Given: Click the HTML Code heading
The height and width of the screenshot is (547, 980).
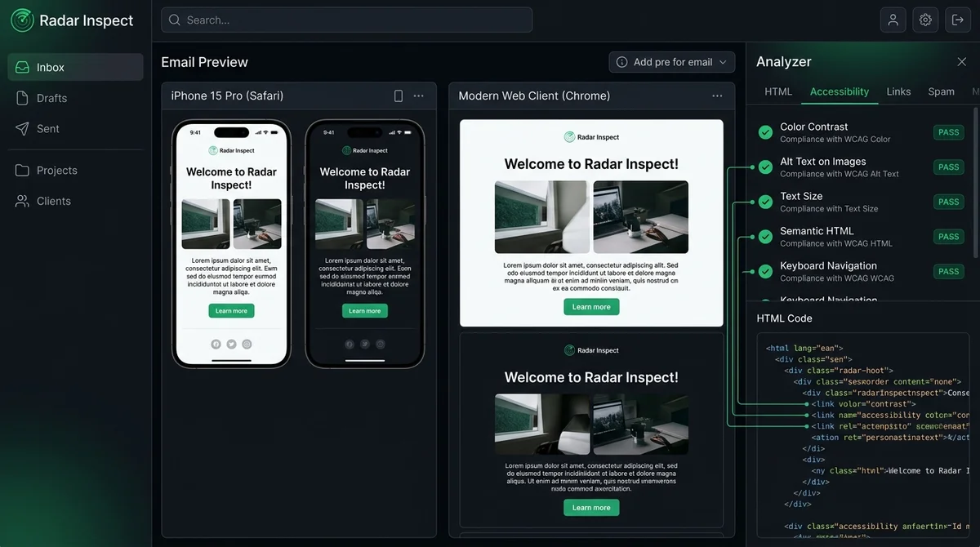Looking at the screenshot, I should click(784, 318).
